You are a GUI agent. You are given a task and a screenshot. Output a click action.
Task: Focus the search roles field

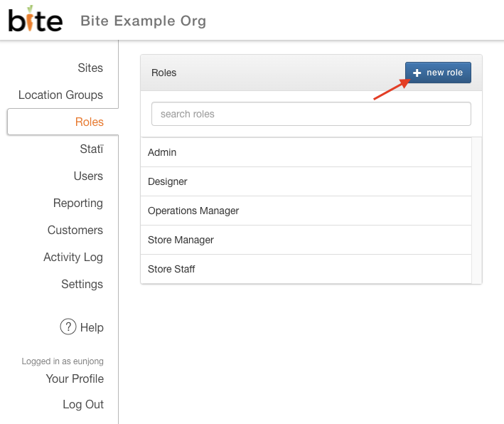click(x=311, y=114)
